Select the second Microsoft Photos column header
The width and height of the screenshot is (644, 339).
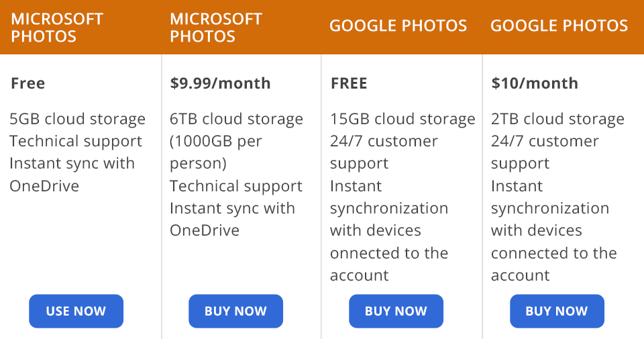coord(216,28)
